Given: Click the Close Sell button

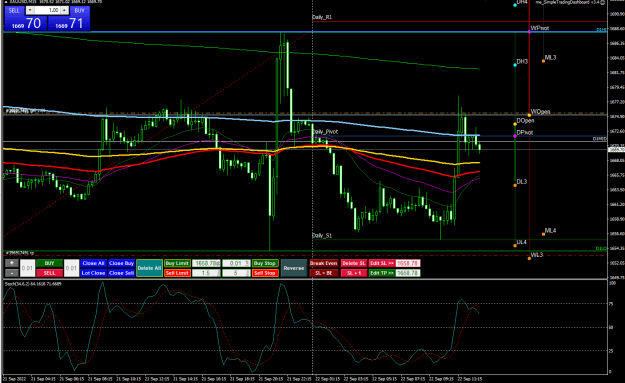Looking at the screenshot, I should point(121,273).
